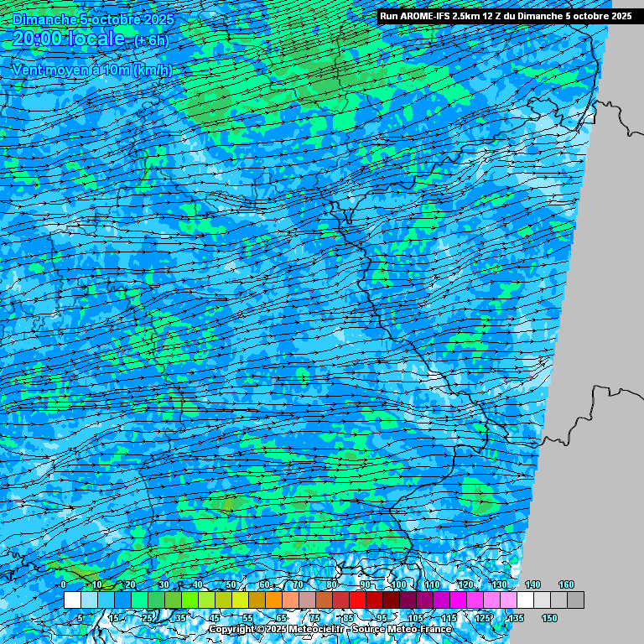Click the yellow 50 km/h legend swatch
644x644 pixels.
[240, 600]
